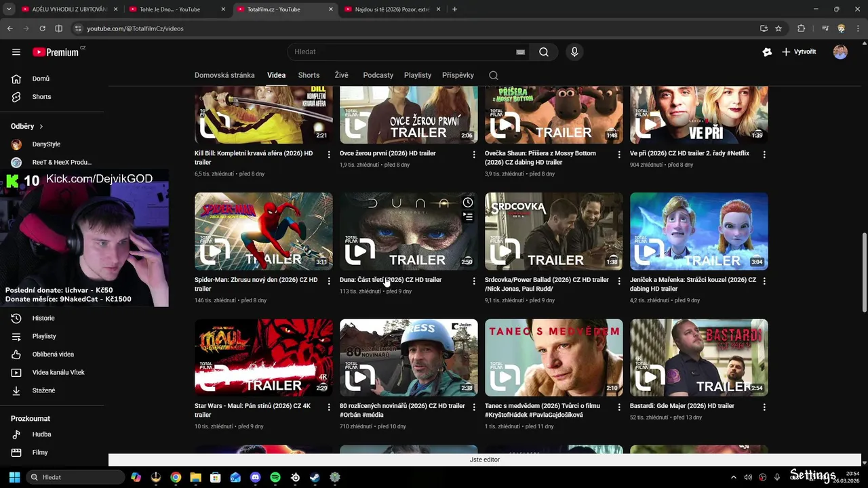Play the Spider-Man: Zbrusu nový den thumbnail
Viewport: 868px width, 488px height.
tap(264, 231)
